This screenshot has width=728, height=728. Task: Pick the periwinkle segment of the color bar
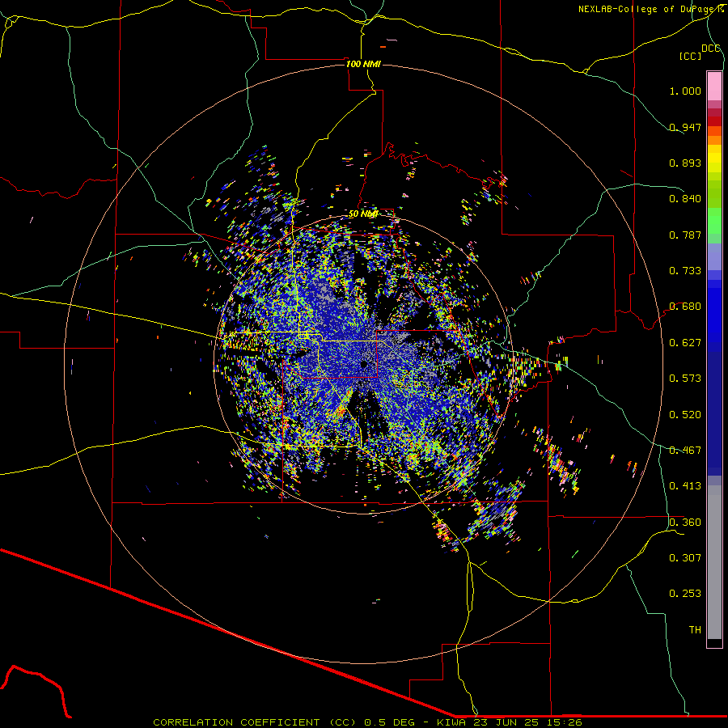(714, 257)
